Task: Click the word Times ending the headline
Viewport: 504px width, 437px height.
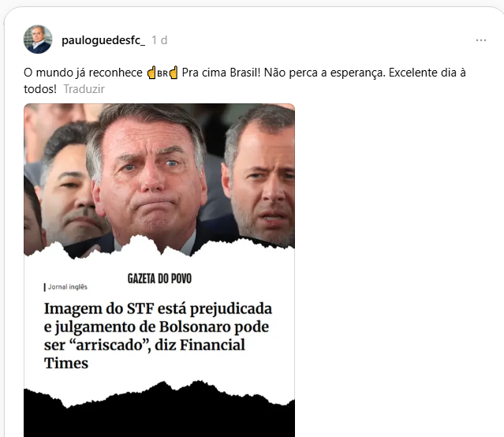Action: click(66, 364)
